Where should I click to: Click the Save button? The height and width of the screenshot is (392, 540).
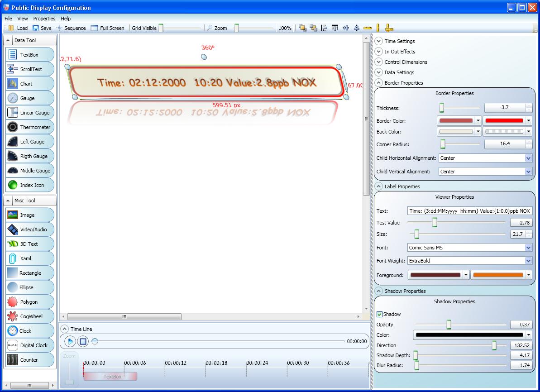click(x=42, y=28)
